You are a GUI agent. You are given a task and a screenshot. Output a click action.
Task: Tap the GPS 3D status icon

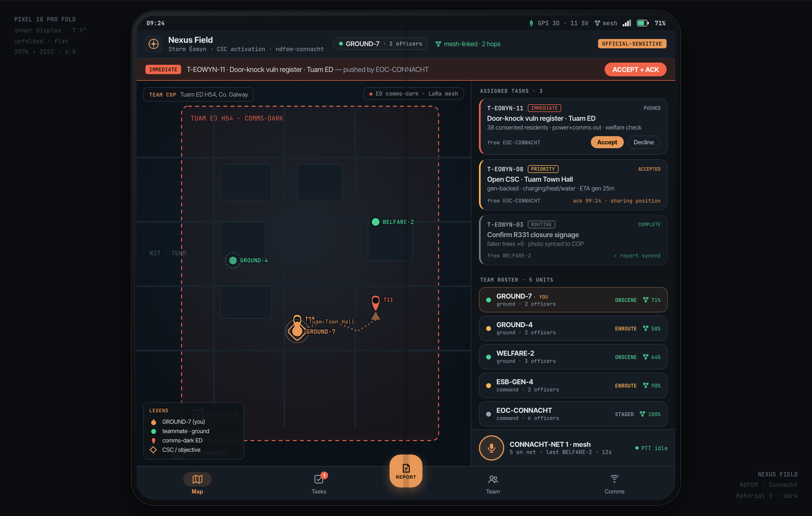tap(531, 23)
